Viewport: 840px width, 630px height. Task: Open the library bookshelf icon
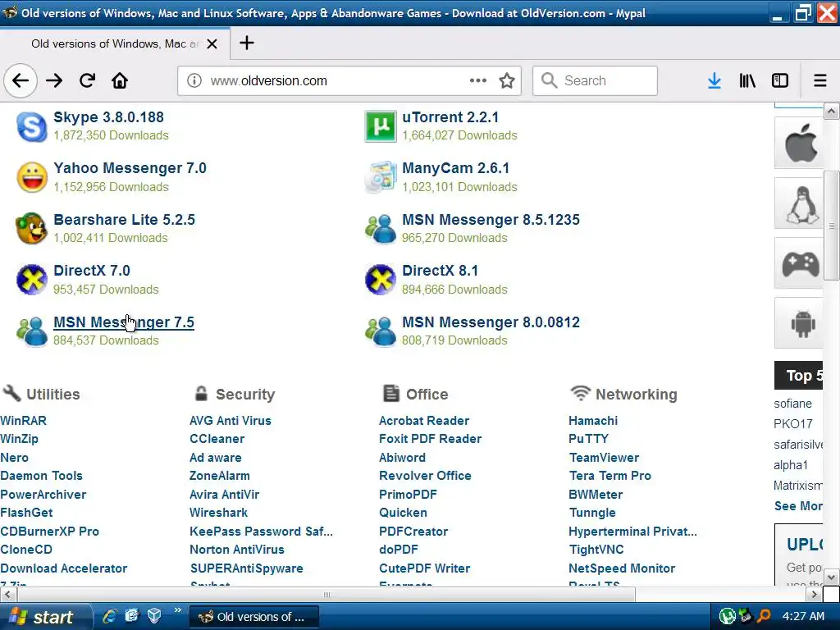(747, 80)
